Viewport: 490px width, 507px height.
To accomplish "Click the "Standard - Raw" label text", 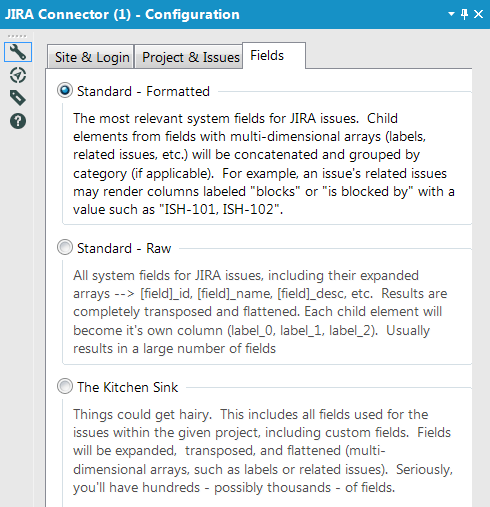I will pos(124,248).
